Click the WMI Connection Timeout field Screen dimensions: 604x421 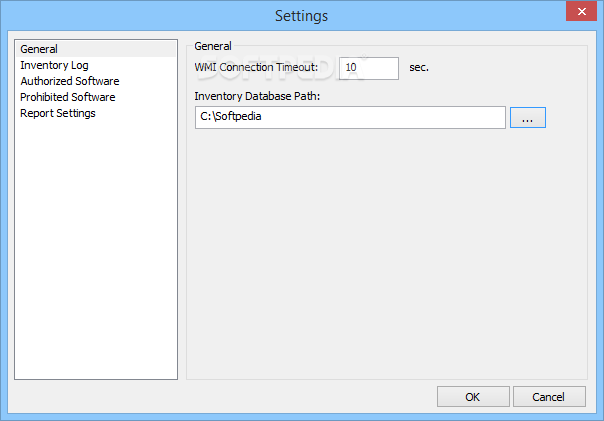click(x=369, y=68)
